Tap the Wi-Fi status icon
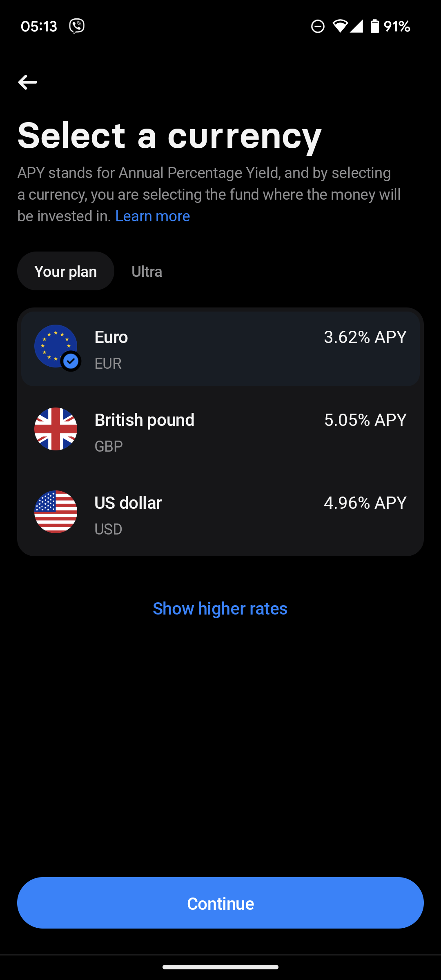This screenshot has height=980, width=441. 340,26
